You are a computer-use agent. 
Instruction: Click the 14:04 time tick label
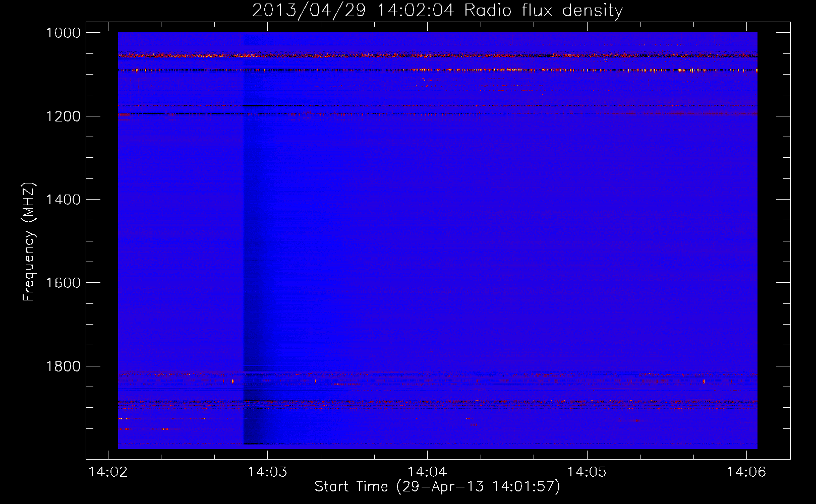(x=427, y=472)
